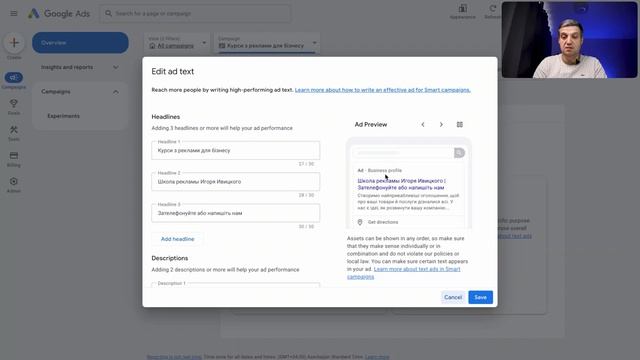This screenshot has height=360, width=640.
Task: Click the ad preview blue headline
Action: tap(402, 184)
